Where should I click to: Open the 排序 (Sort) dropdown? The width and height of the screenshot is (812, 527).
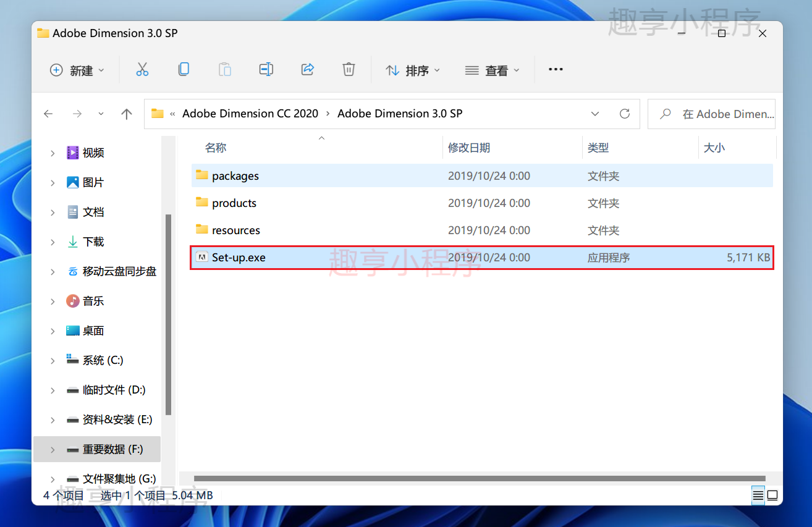[x=413, y=70]
